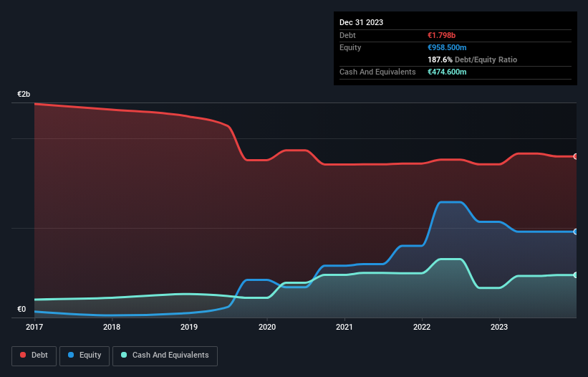The width and height of the screenshot is (588, 377).
Task: Click the €0 y-axis label
Action: click(x=21, y=309)
